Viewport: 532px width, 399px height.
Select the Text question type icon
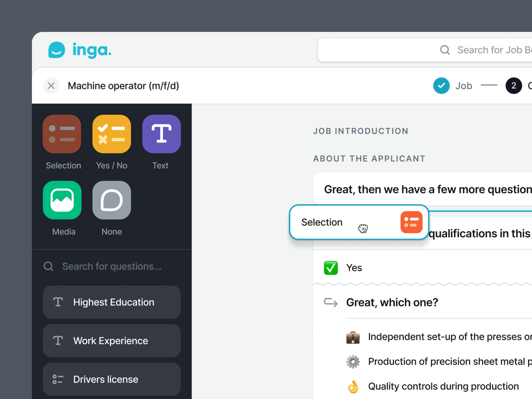pyautogui.click(x=161, y=134)
